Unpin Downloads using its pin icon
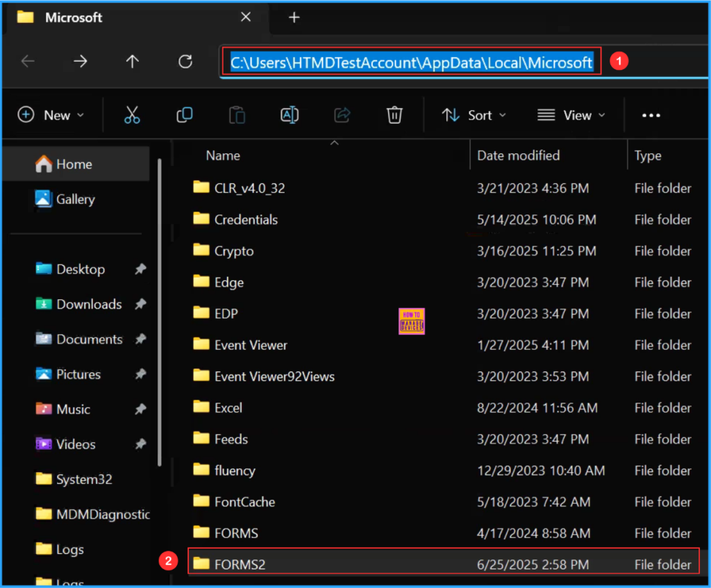This screenshot has width=711, height=588. (x=140, y=304)
